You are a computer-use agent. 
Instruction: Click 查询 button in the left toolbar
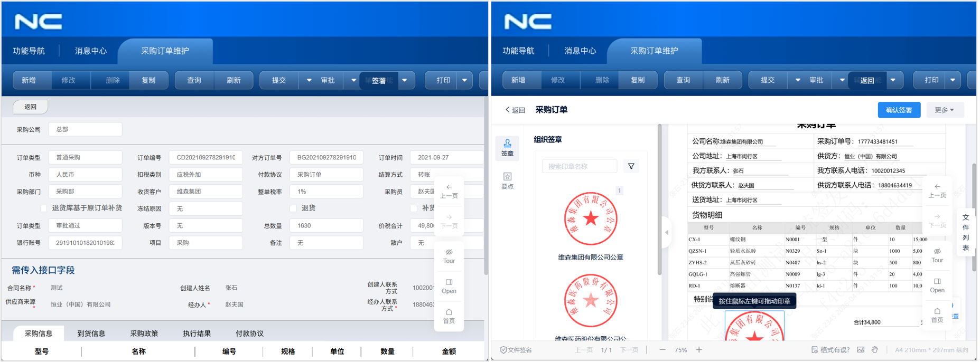(194, 81)
